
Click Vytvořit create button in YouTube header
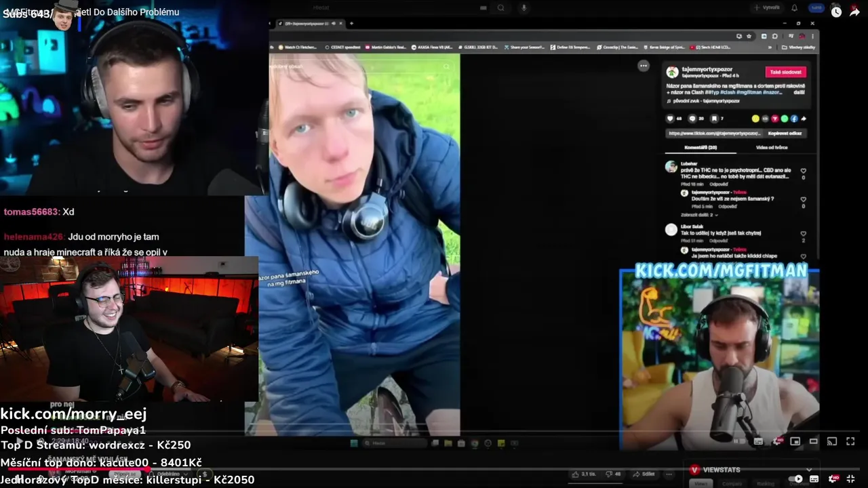(768, 7)
